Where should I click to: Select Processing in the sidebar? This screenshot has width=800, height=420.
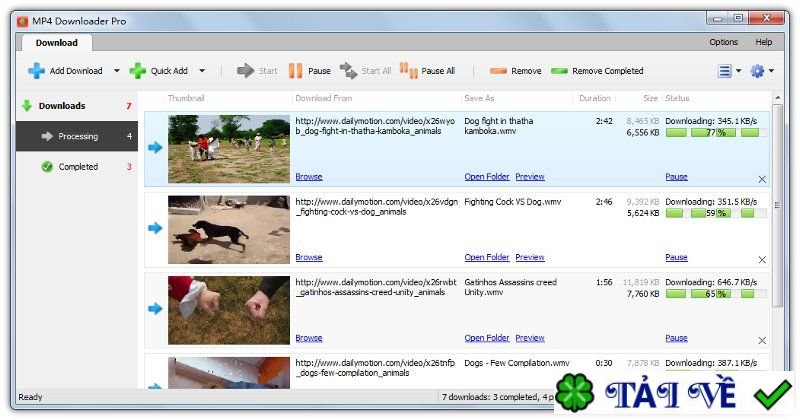77,136
